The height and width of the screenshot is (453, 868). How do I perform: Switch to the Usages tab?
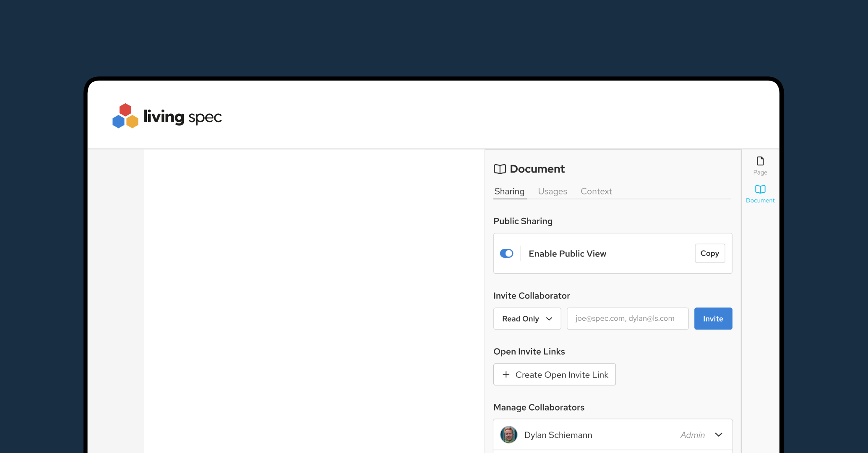552,191
